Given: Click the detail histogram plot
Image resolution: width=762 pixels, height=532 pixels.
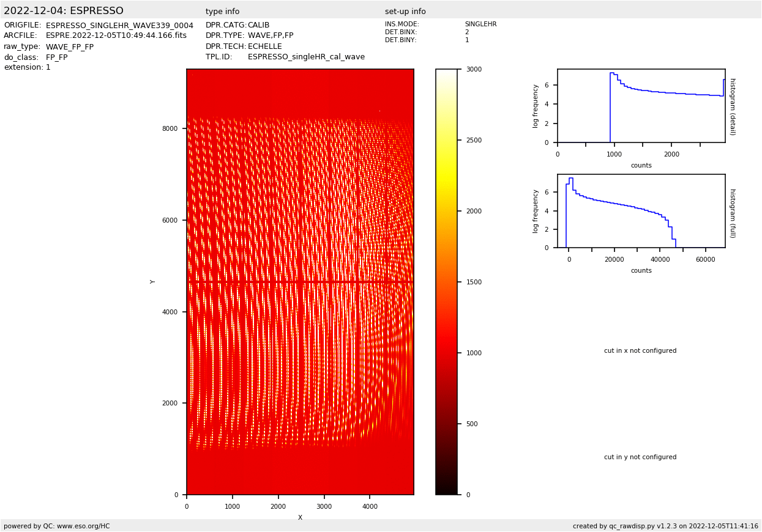Looking at the screenshot, I should 641,106.
